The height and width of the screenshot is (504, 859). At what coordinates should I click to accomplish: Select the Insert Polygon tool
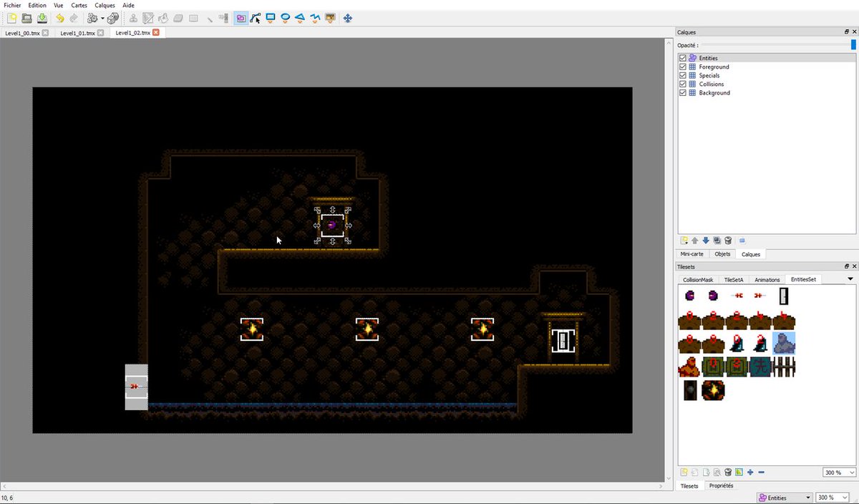(x=300, y=18)
